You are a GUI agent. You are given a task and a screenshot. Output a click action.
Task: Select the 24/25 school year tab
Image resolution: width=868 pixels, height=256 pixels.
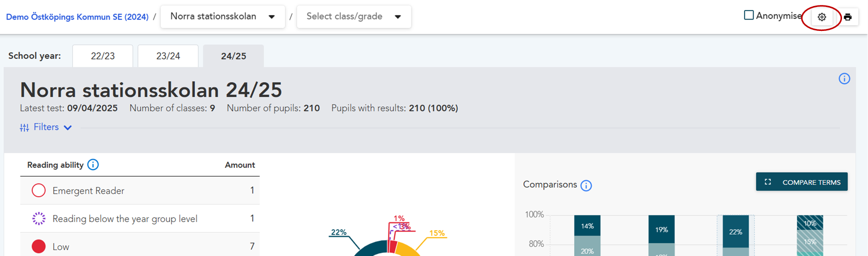click(x=233, y=56)
